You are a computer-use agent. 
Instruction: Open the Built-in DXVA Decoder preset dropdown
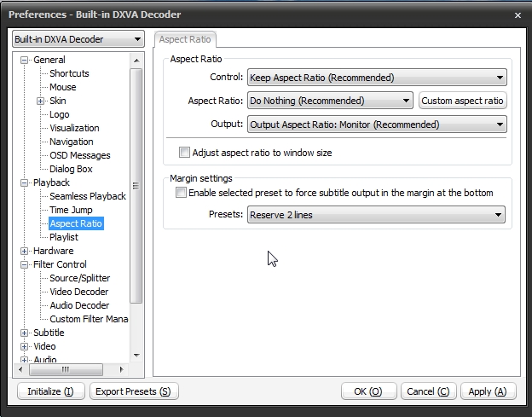coord(78,39)
